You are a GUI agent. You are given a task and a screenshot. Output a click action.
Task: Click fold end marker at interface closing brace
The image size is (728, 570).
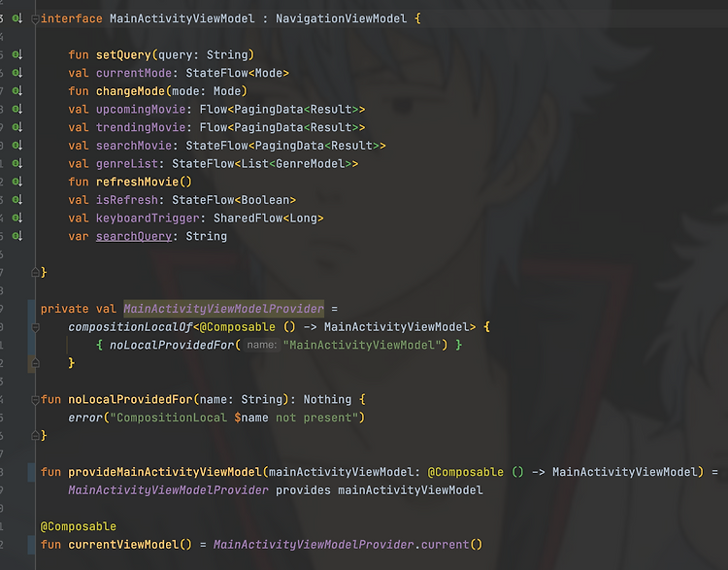pos(35,272)
